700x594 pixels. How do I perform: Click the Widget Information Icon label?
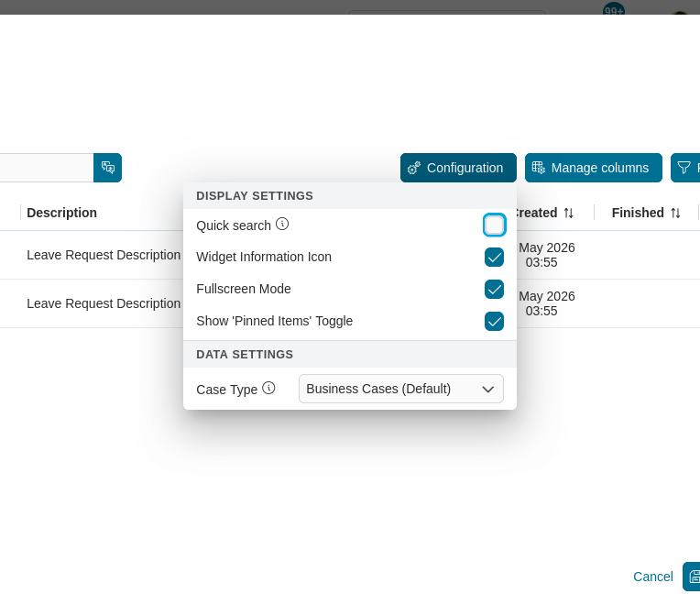point(264,258)
